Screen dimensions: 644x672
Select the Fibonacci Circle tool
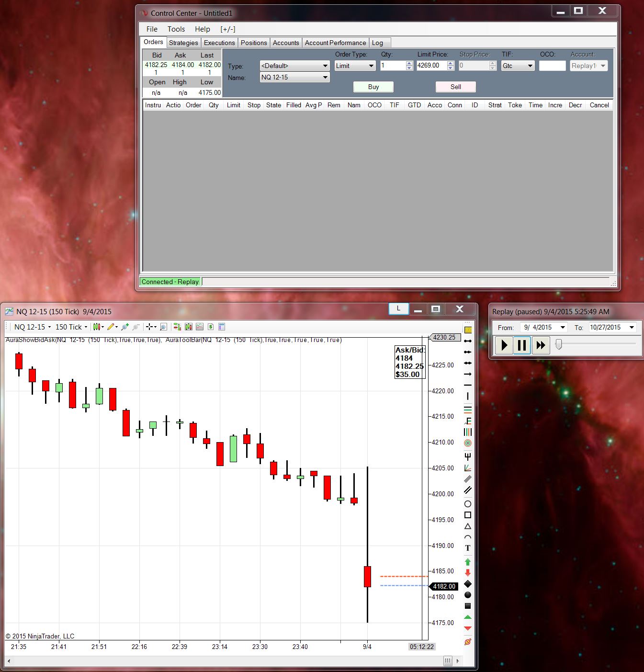[x=468, y=443]
